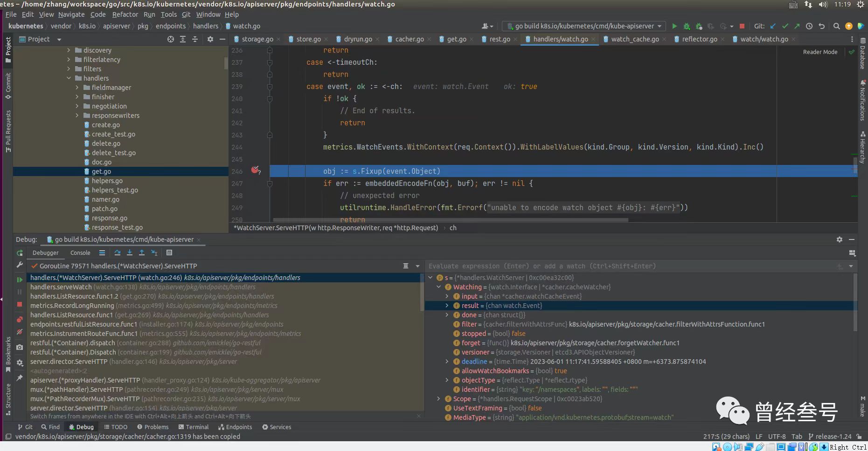Toggle breakpoint on line 246

[255, 171]
